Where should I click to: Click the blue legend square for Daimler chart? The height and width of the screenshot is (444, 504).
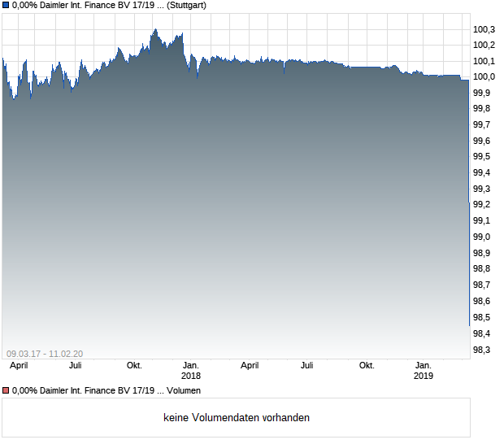point(6,6)
